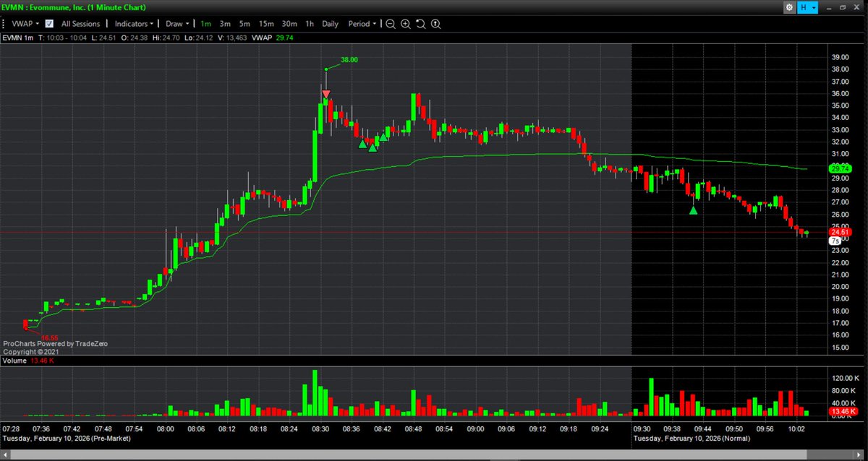The height and width of the screenshot is (461, 868).
Task: Click the green 29.74 VWAP axis label
Action: [x=842, y=168]
